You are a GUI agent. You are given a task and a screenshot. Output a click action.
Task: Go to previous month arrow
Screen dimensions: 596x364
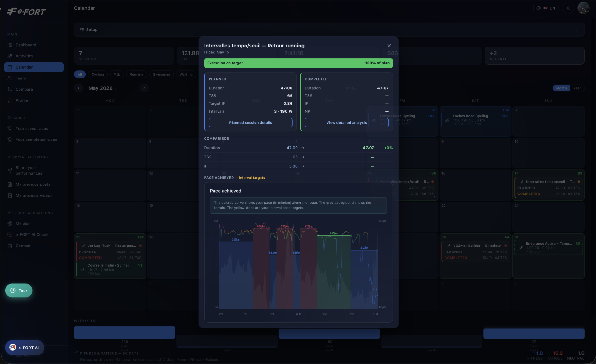79,88
